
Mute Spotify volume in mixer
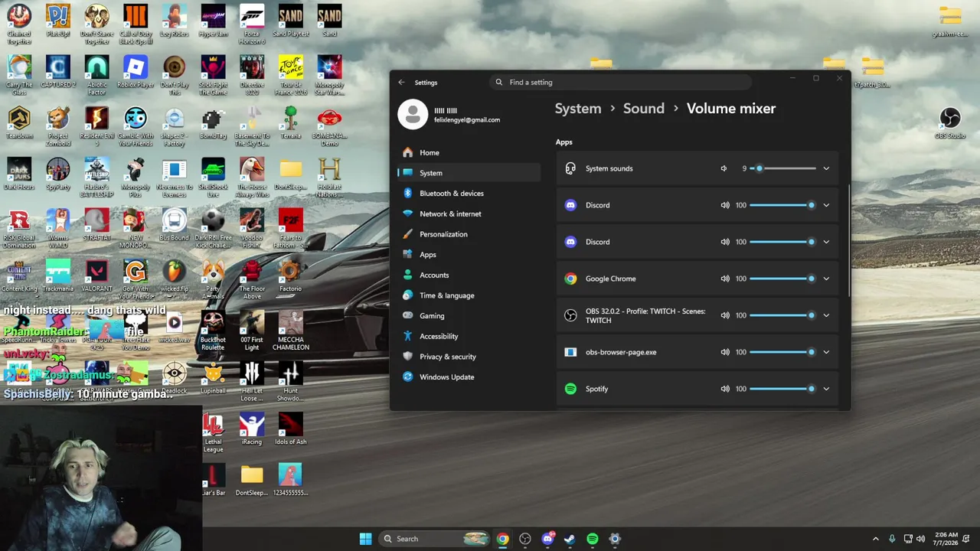coord(724,389)
